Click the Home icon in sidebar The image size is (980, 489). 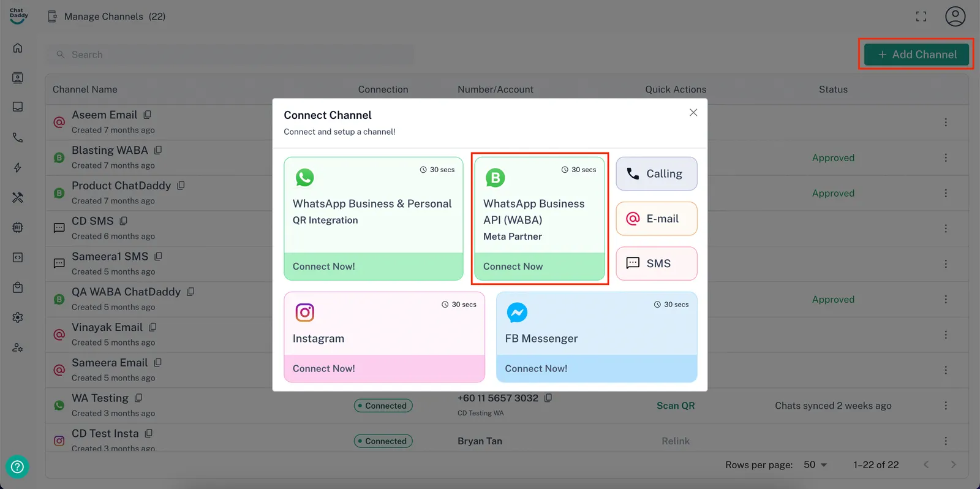(18, 48)
